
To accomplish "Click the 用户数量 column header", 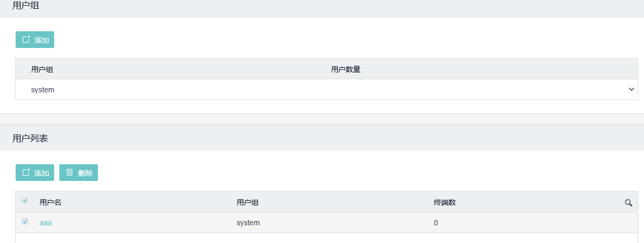I will click(346, 69).
